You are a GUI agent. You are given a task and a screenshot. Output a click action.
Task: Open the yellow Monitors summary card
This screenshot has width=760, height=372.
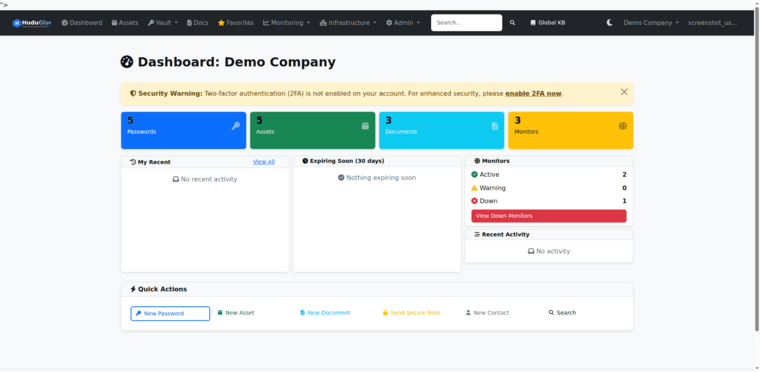click(x=570, y=130)
